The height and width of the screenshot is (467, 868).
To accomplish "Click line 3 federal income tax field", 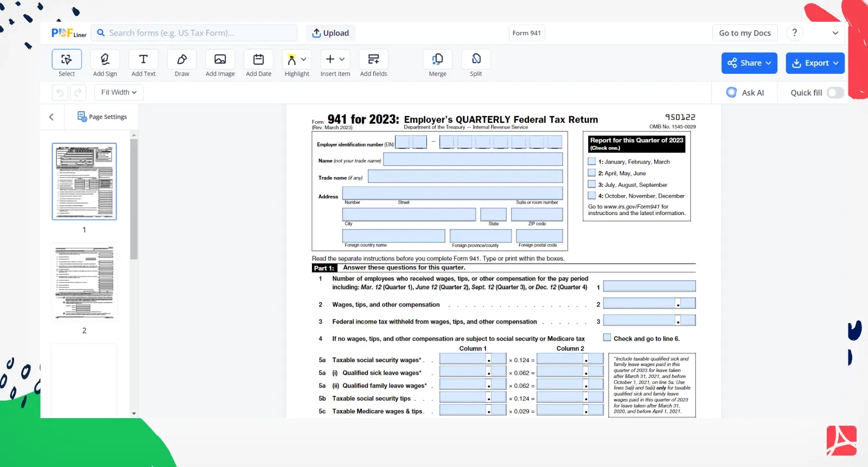I will coord(649,320).
